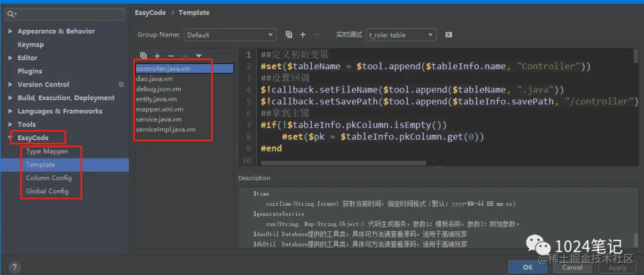
Task: Open the Global Config page
Action: (x=47, y=191)
